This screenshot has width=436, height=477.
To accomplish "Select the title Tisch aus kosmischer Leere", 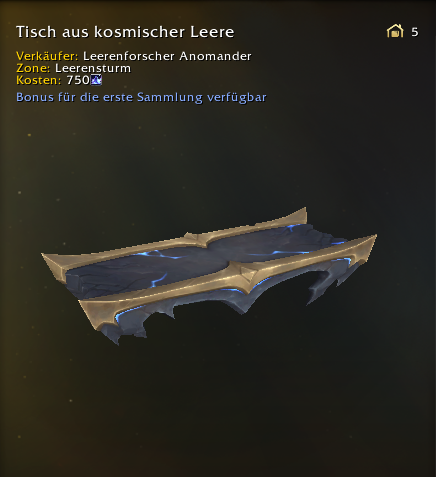I will [125, 32].
